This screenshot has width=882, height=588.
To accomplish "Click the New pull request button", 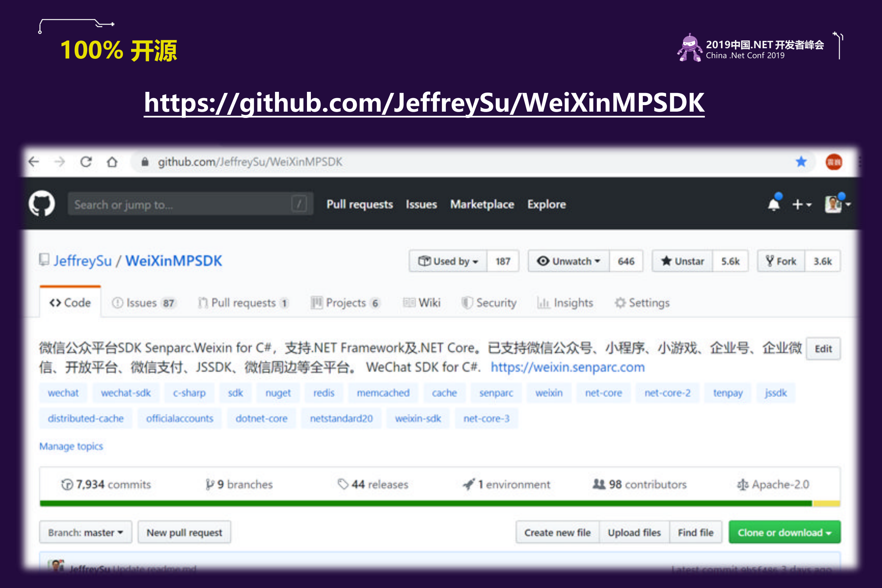I will pyautogui.click(x=184, y=532).
